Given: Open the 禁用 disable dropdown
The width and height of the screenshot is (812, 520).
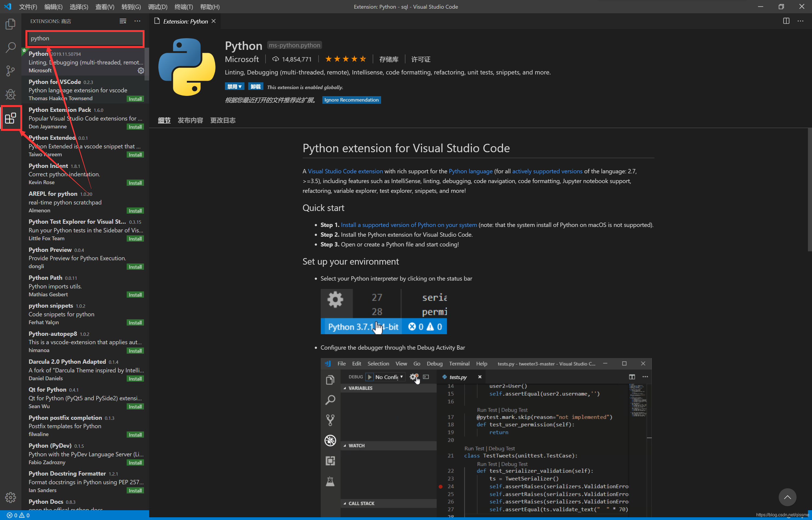Looking at the screenshot, I should click(x=234, y=87).
